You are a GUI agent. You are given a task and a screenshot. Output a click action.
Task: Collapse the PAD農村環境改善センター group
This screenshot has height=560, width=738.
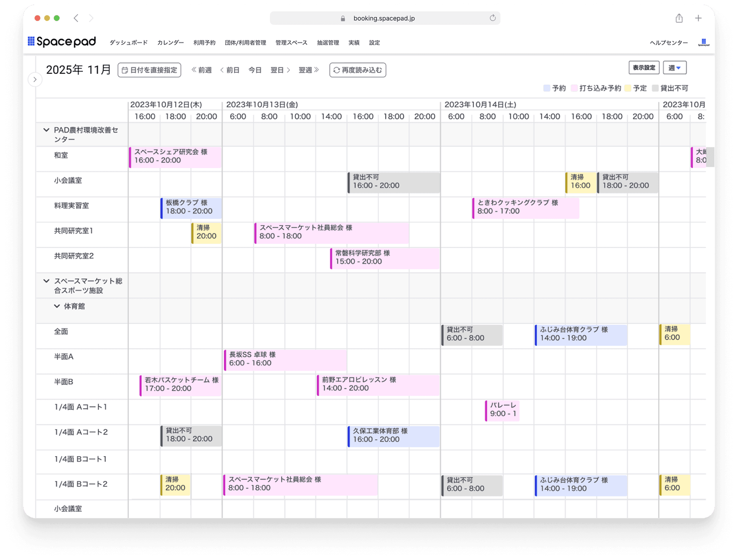point(46,130)
